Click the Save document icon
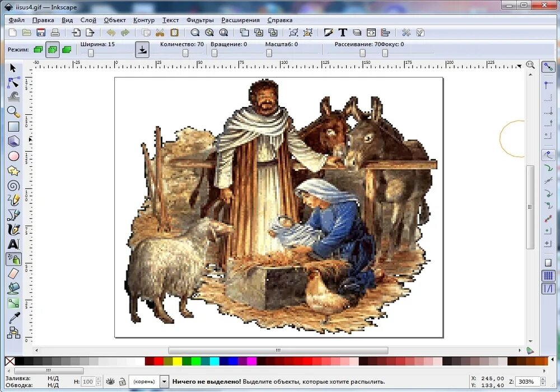This screenshot has width=560, height=392. click(x=41, y=32)
